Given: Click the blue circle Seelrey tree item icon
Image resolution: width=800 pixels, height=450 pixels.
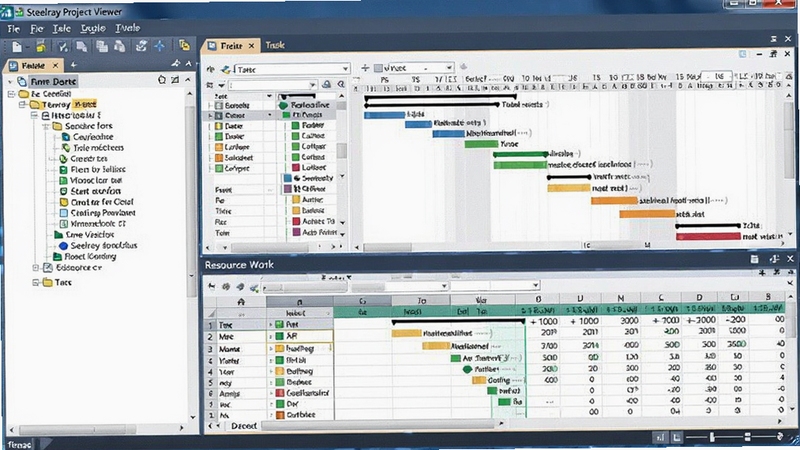Looking at the screenshot, I should (63, 245).
